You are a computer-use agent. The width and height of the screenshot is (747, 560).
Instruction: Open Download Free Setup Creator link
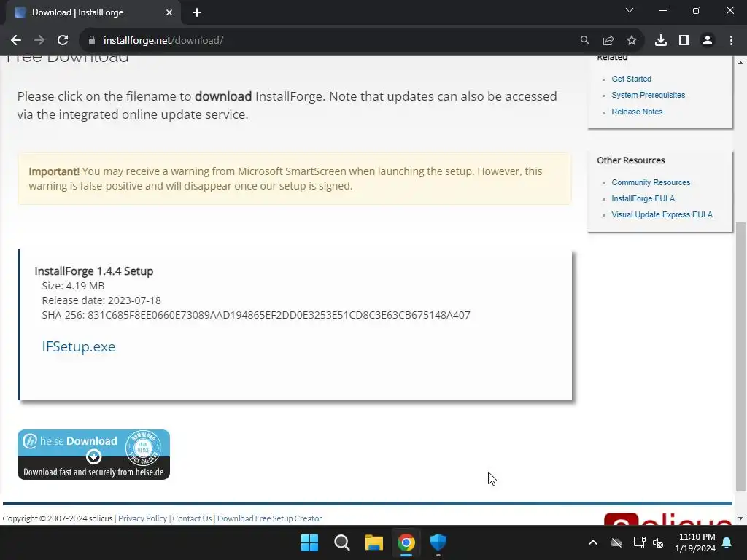click(270, 518)
